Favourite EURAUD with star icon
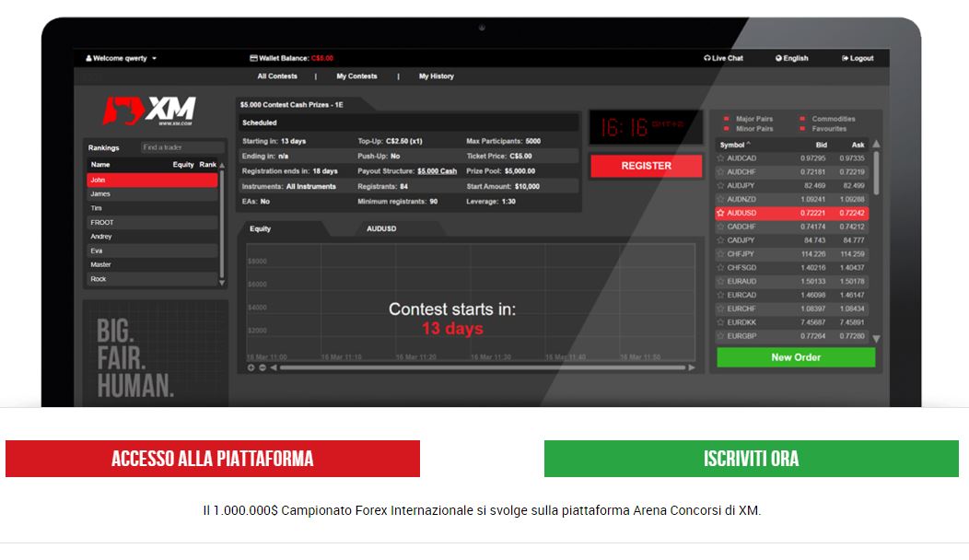This screenshot has height=560, width=969. pyautogui.click(x=720, y=281)
